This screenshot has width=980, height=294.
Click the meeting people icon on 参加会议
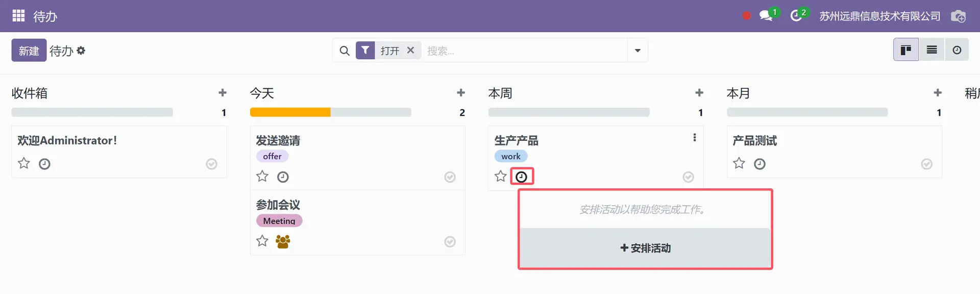click(283, 241)
